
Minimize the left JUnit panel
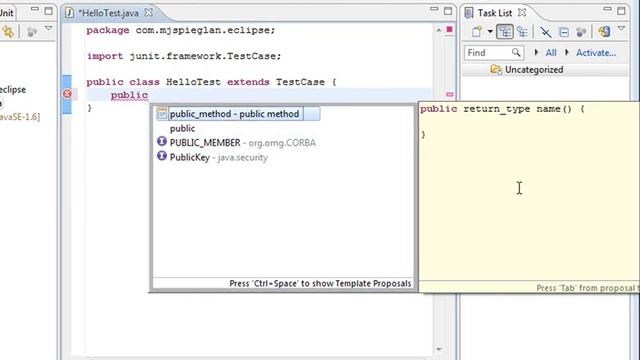click(35, 9)
